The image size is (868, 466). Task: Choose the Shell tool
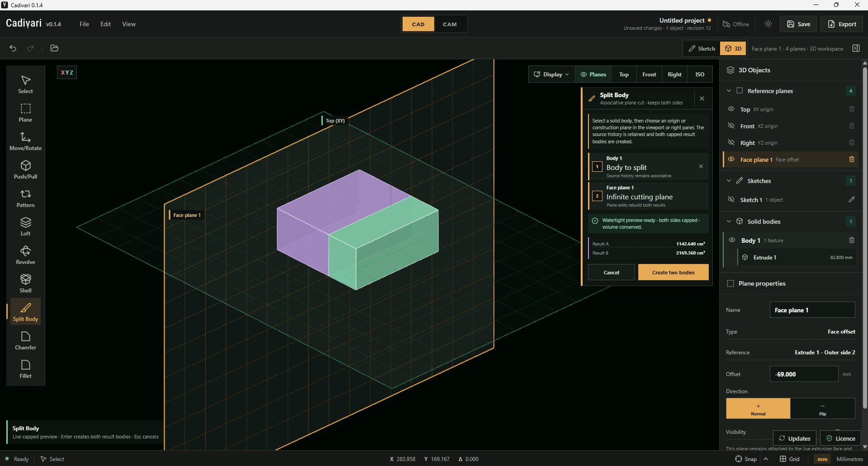(26, 284)
